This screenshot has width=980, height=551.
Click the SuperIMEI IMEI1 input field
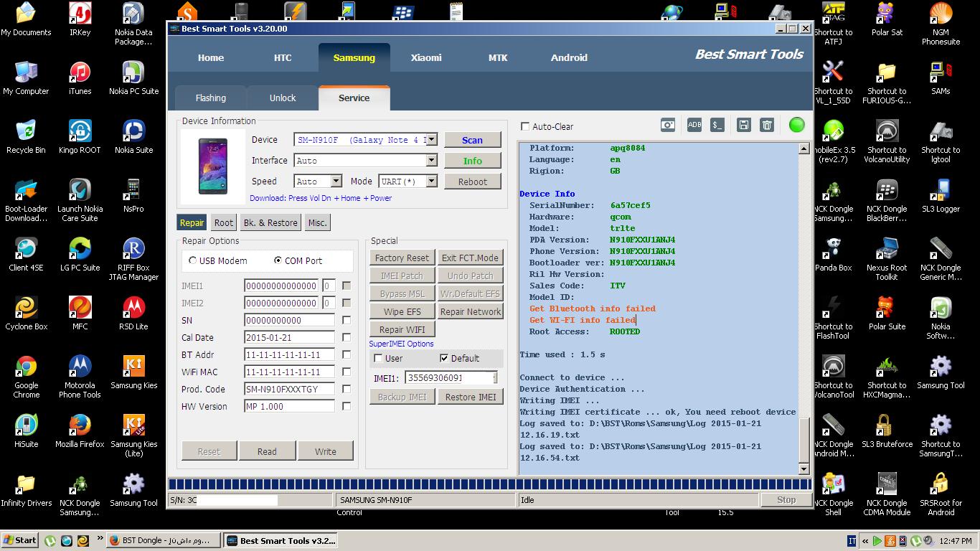click(451, 377)
